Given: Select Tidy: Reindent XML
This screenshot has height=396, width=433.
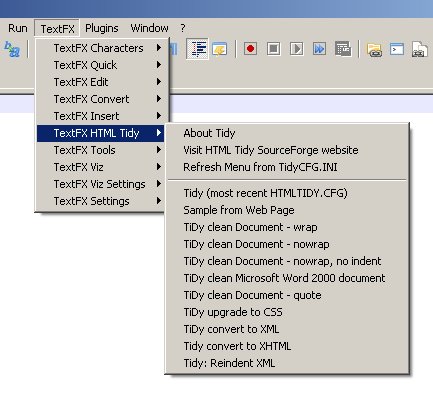Looking at the screenshot, I should [287, 363].
